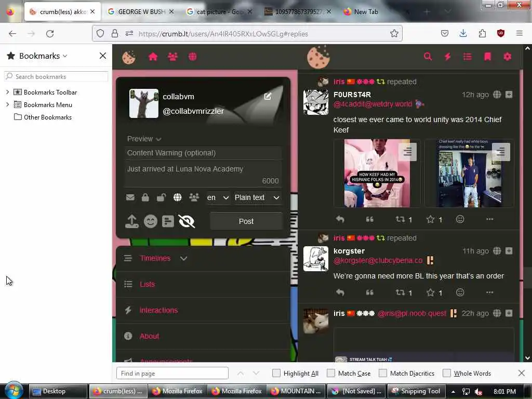Expand the korgster post with plus icon
Image resolution: width=532 pixels, height=399 pixels.
(x=509, y=251)
